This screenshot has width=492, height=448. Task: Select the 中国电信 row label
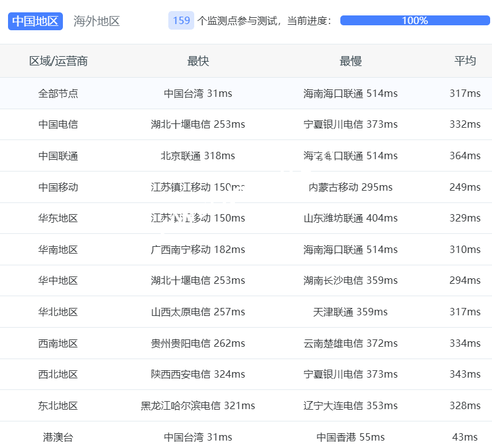pos(59,125)
